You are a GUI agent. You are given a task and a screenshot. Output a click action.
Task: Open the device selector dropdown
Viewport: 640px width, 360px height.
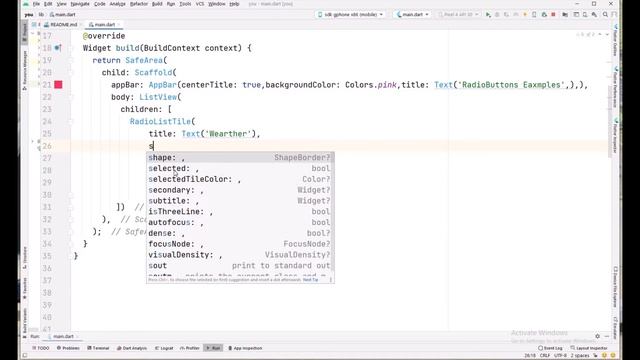point(351,15)
